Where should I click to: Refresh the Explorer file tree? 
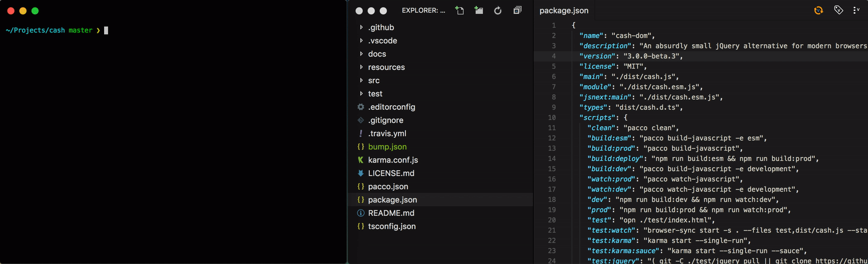pyautogui.click(x=498, y=10)
